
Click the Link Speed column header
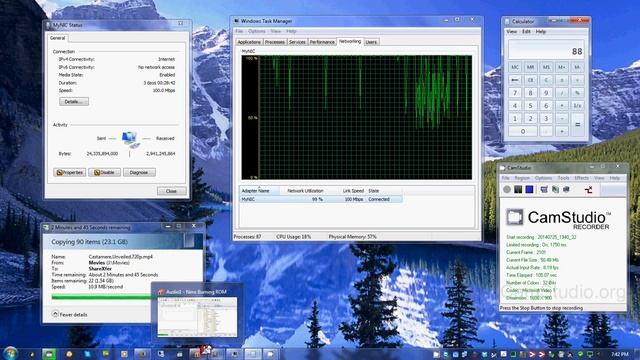[353, 191]
